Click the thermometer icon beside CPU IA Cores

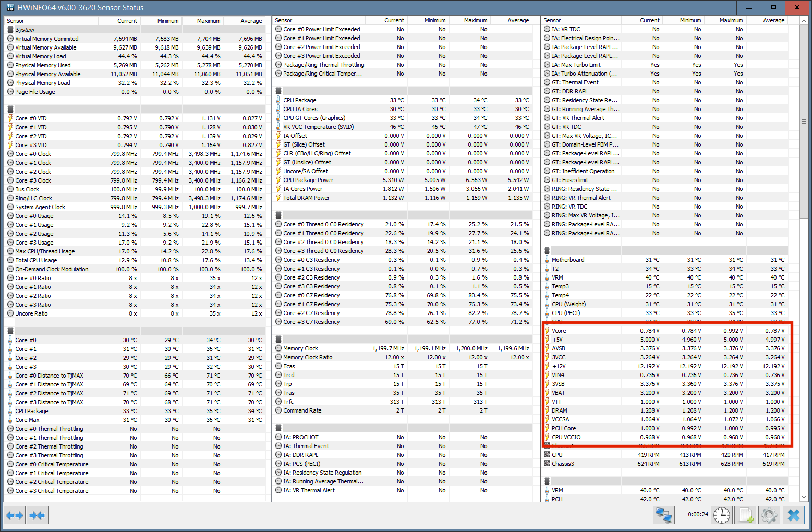click(278, 109)
